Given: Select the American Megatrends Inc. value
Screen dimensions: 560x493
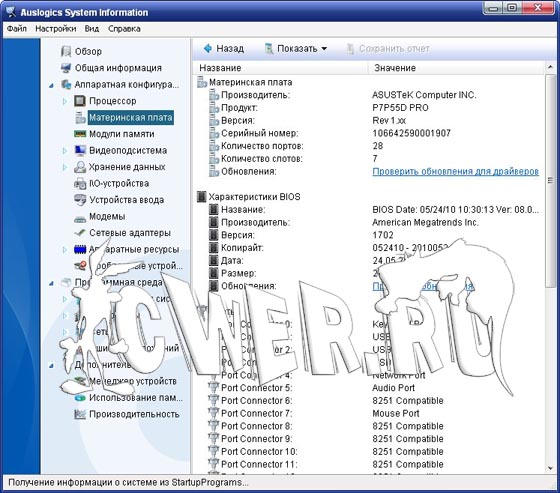Looking at the screenshot, I should tap(425, 223).
